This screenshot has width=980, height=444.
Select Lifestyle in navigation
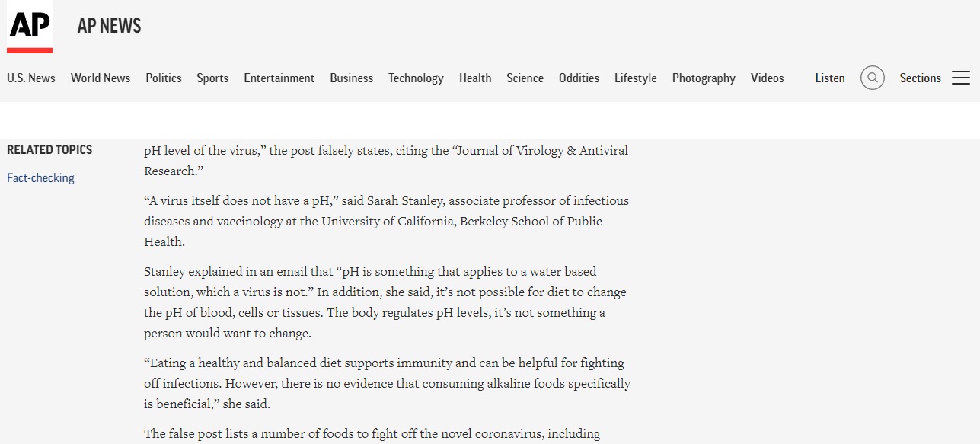pos(636,78)
